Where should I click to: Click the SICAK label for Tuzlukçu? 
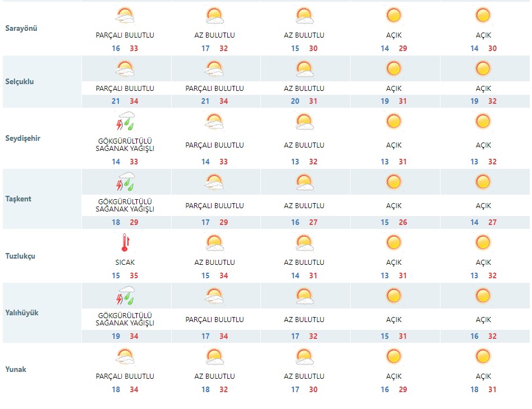[x=125, y=263]
